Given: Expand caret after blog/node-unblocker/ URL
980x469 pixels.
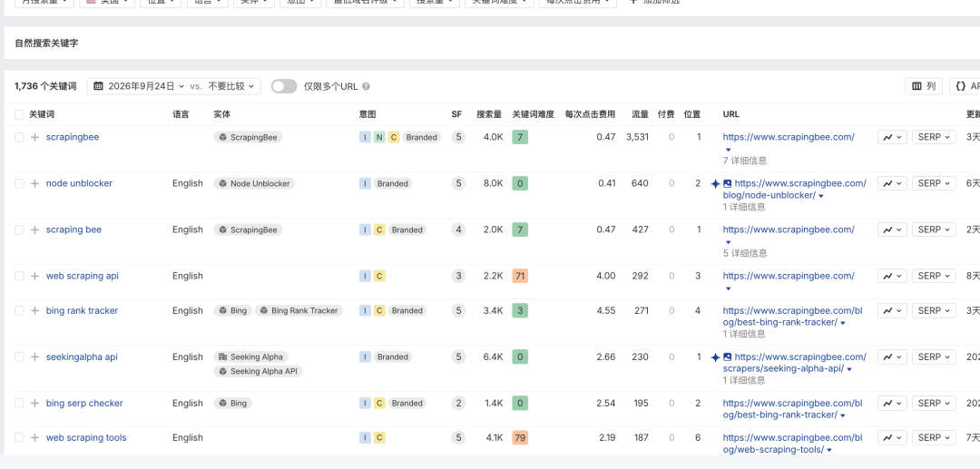Looking at the screenshot, I should pos(821,196).
